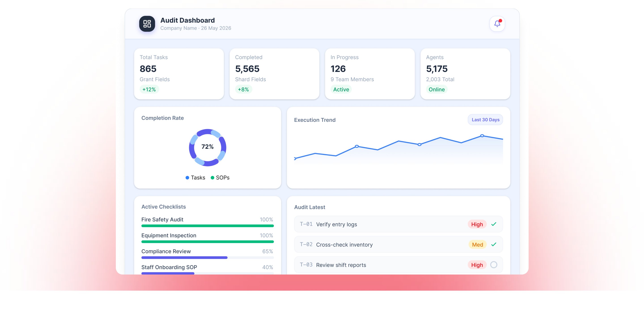Click the Execution Trend heading
The width and height of the screenshot is (644, 309).
[315, 120]
